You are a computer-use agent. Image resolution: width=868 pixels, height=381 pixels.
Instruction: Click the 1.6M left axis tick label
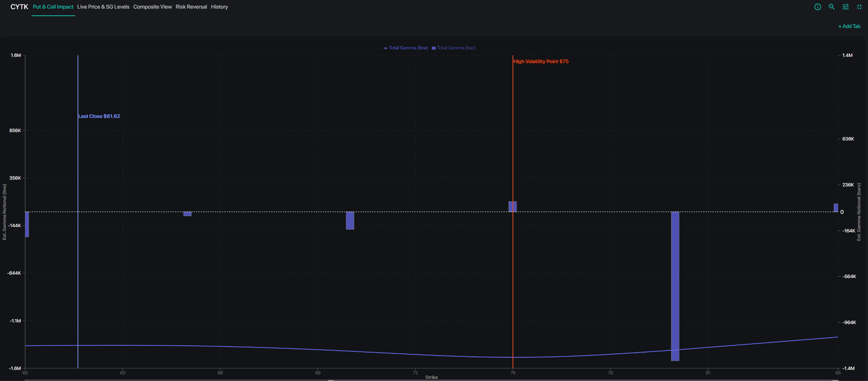[x=16, y=55]
